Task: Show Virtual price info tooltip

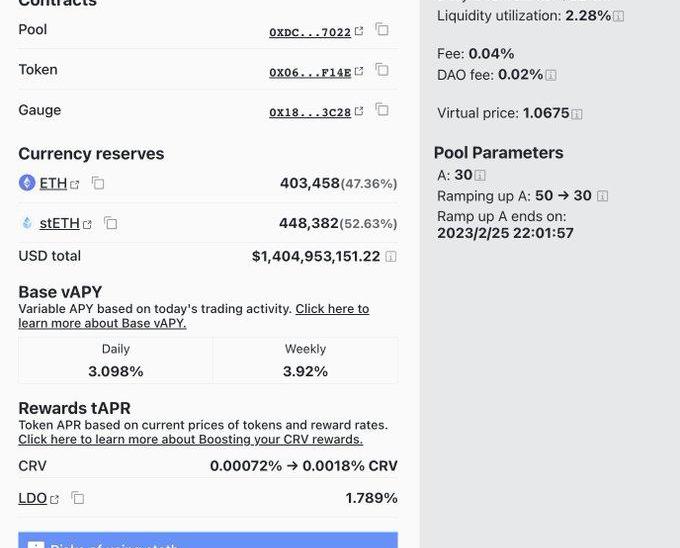Action: pos(577,114)
